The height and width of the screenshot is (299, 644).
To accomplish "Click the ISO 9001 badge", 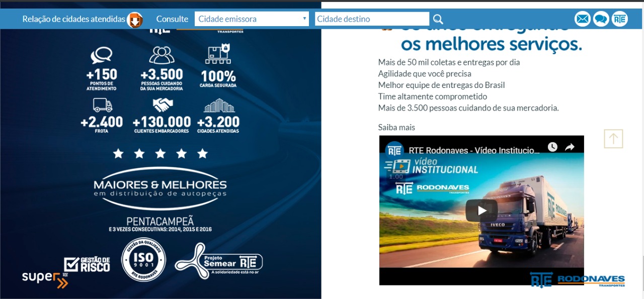I will tap(144, 260).
